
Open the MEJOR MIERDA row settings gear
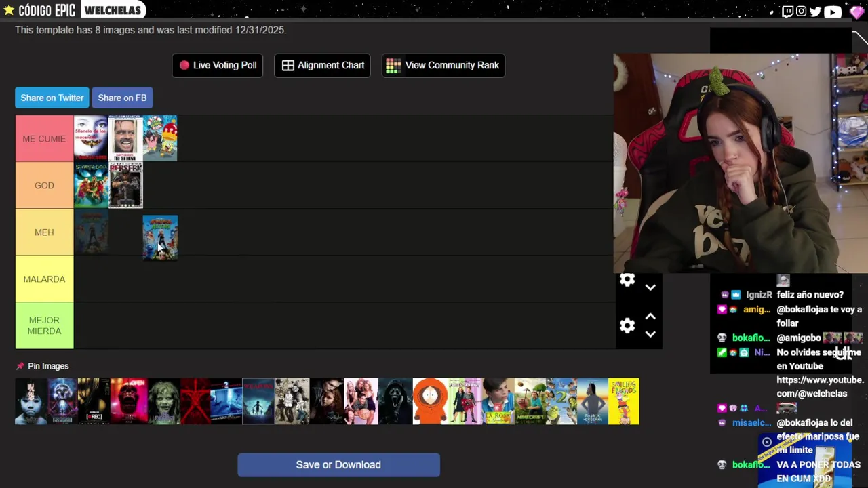pos(627,325)
